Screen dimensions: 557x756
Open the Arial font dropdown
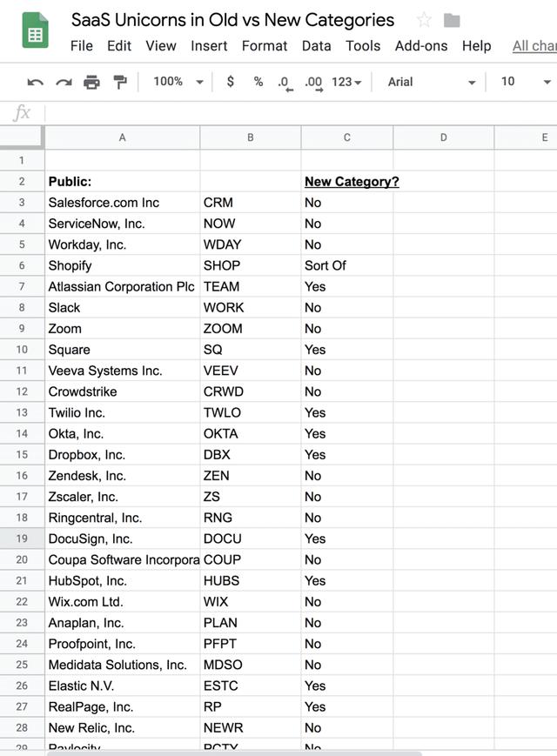(x=432, y=82)
